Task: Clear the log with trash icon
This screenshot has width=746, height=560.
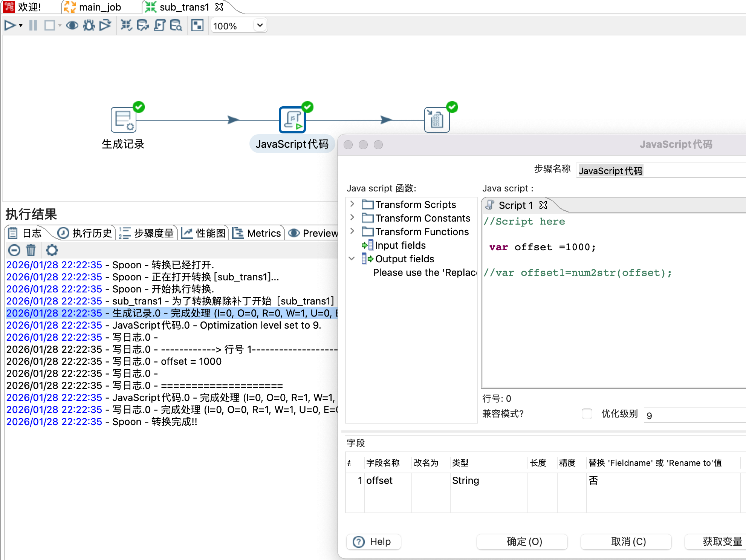Action: pyautogui.click(x=31, y=250)
